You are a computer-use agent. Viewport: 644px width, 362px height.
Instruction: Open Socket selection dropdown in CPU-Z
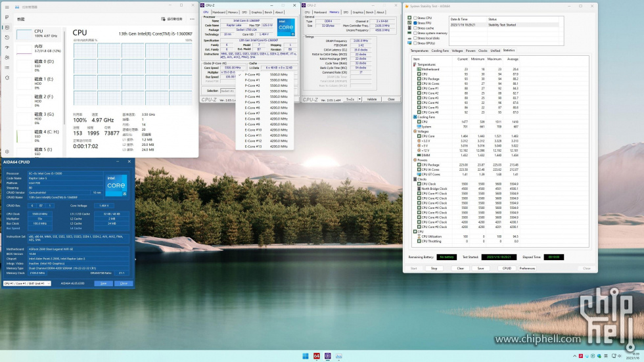coord(227,91)
